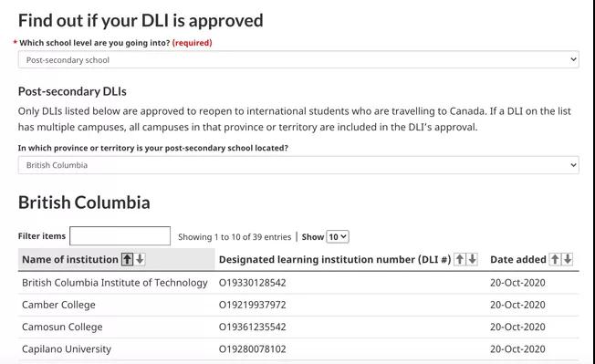Click Camber College date added cell
Viewport: 595px width, 364px height.
click(x=517, y=305)
